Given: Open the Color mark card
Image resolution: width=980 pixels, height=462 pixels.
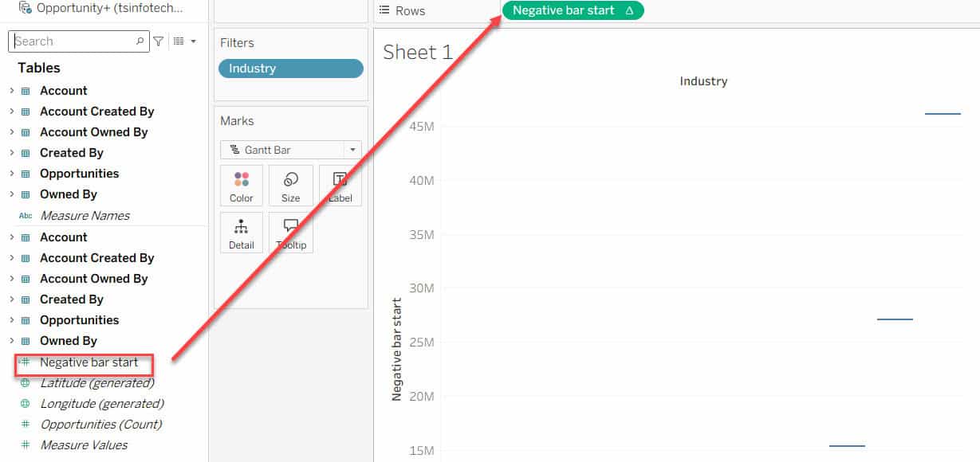Looking at the screenshot, I should click(x=241, y=186).
